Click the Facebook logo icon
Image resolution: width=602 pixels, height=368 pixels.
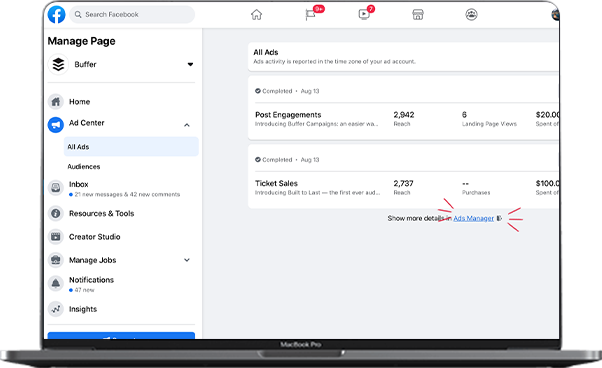56,15
